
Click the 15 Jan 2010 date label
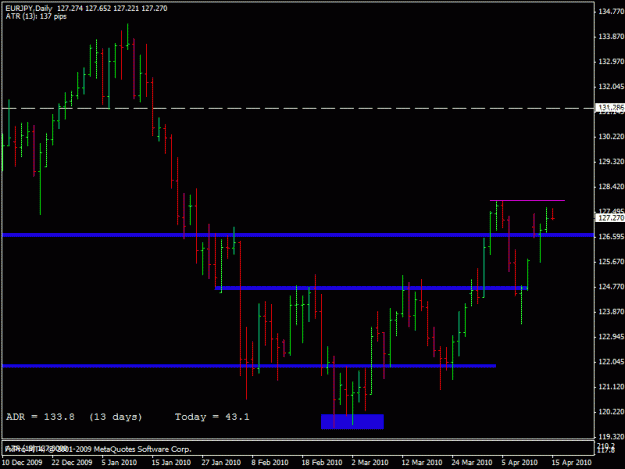coord(171,463)
